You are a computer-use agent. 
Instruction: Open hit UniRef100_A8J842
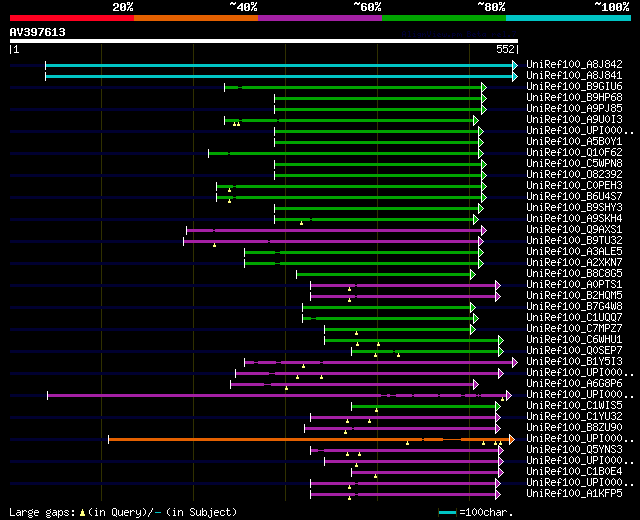click(574, 64)
